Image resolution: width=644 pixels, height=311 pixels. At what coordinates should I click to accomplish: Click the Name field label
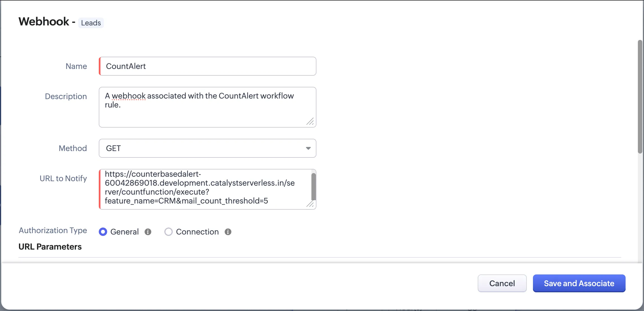tap(76, 66)
